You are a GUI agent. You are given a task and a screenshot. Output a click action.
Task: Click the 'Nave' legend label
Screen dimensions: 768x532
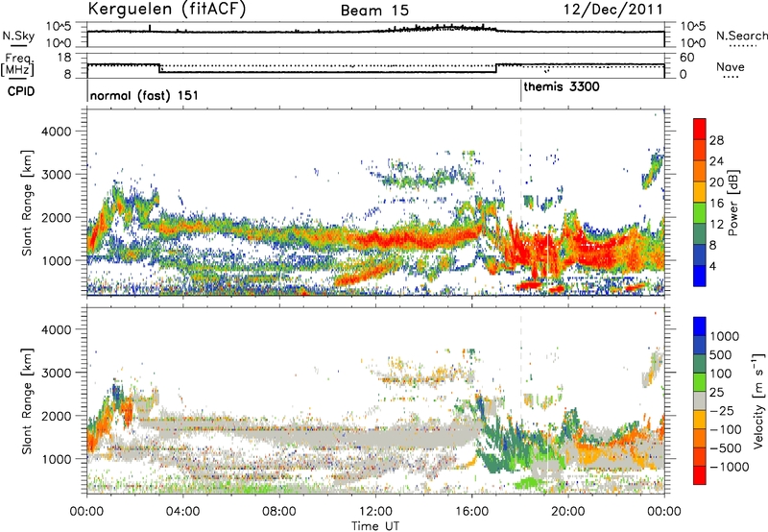click(x=731, y=66)
